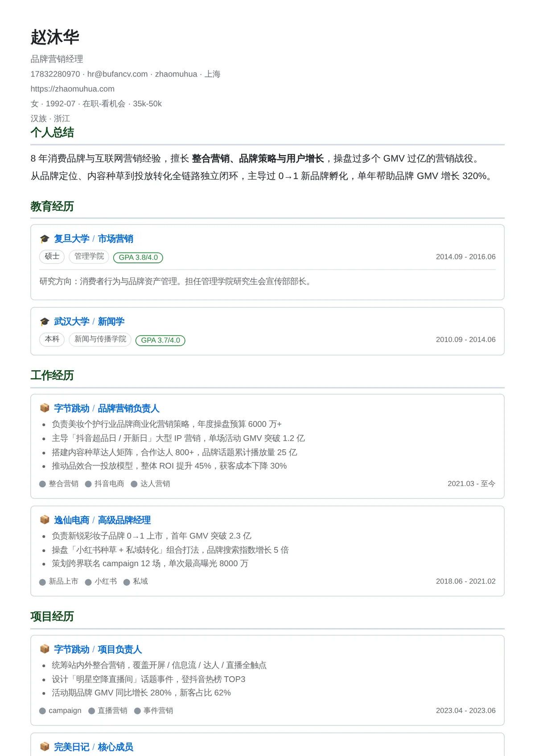Click the gray dot before 达人营销 tag
This screenshot has height=756, width=535.
[x=134, y=484]
